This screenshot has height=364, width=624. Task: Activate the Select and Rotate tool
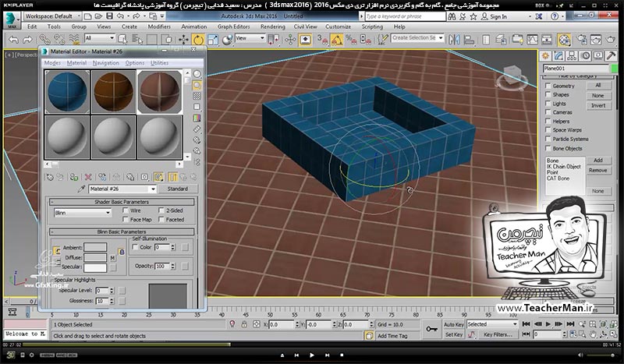[x=198, y=40]
